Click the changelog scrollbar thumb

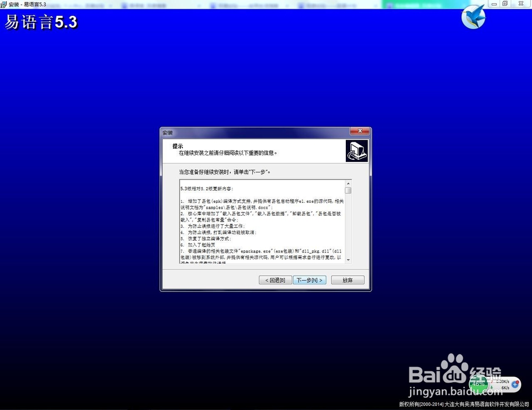click(348, 191)
